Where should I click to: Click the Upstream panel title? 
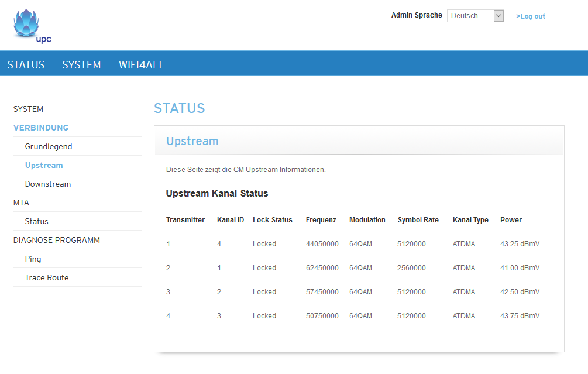[x=192, y=141]
